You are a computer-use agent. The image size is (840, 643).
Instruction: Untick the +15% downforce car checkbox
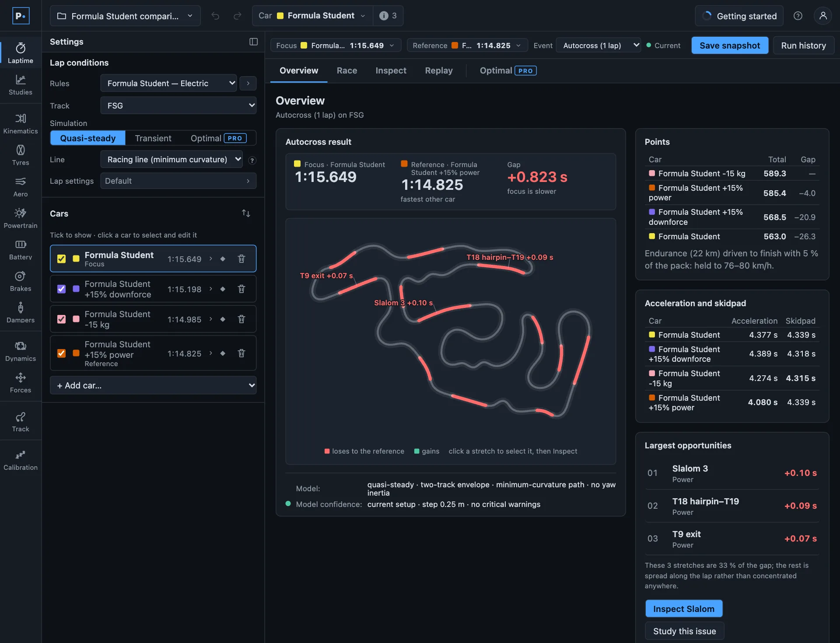pos(61,289)
